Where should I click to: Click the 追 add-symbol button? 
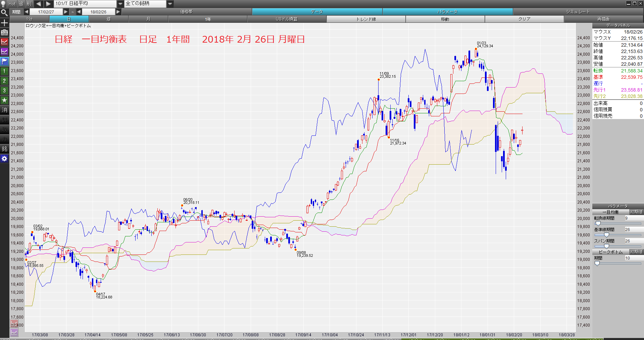pyautogui.click(x=21, y=4)
